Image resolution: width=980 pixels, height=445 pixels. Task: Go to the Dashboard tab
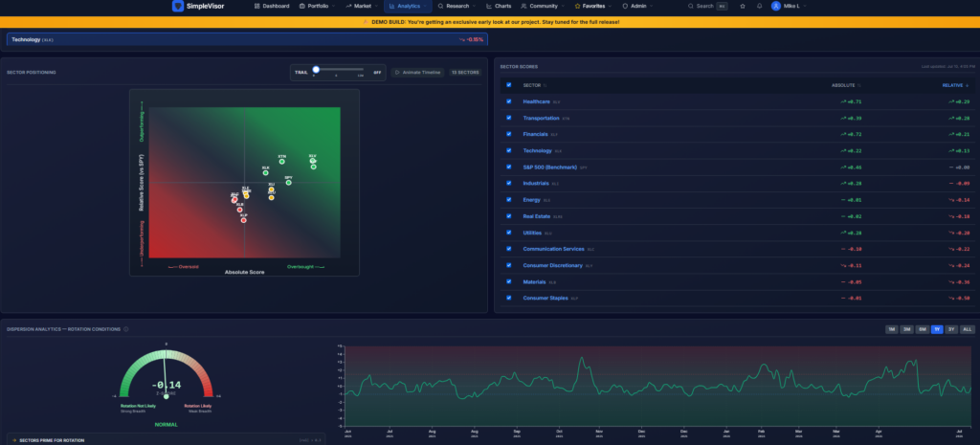pos(272,6)
